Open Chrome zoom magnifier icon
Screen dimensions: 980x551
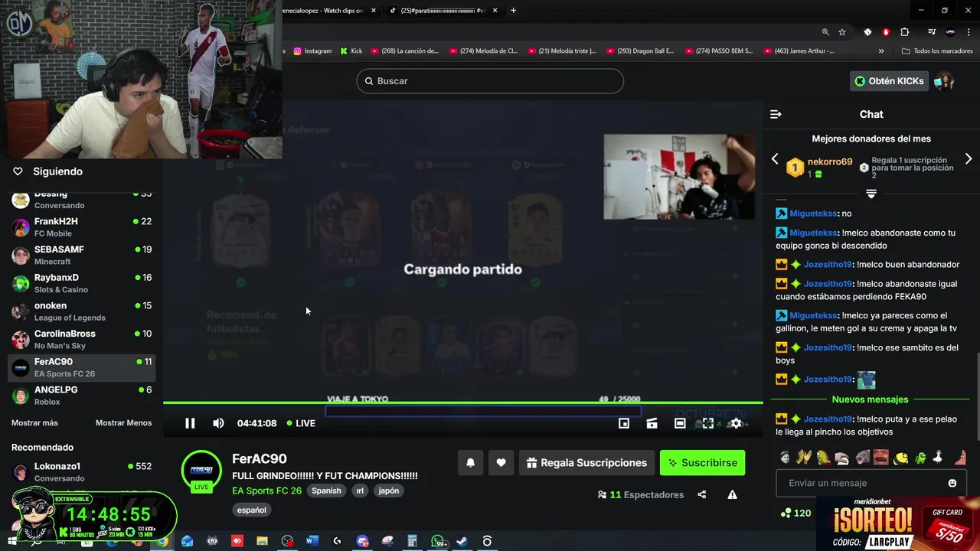tap(825, 32)
